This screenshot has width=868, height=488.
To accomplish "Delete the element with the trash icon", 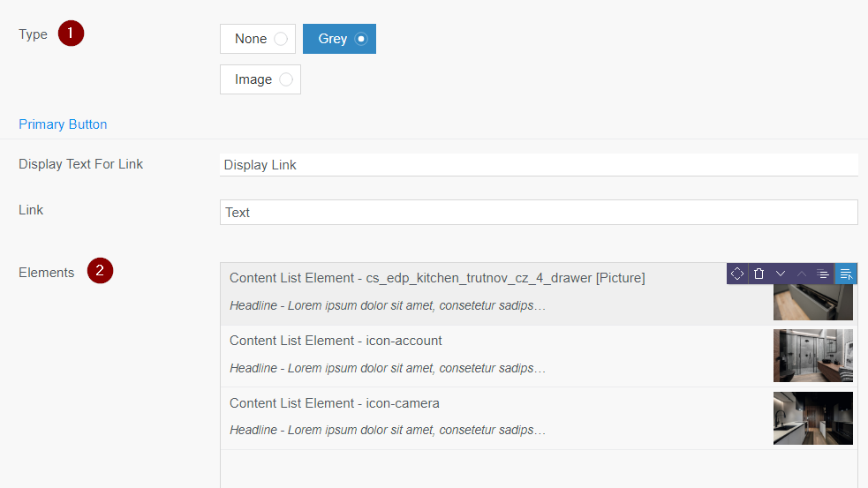I will pyautogui.click(x=759, y=274).
